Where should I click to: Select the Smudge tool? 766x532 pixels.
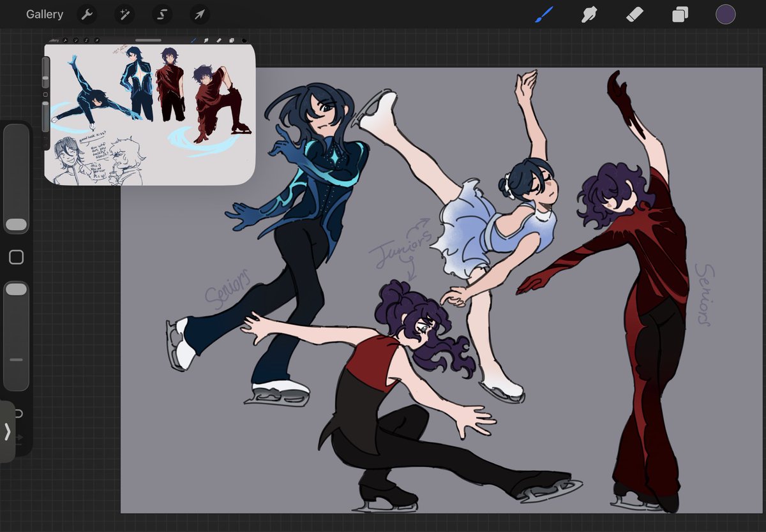589,14
